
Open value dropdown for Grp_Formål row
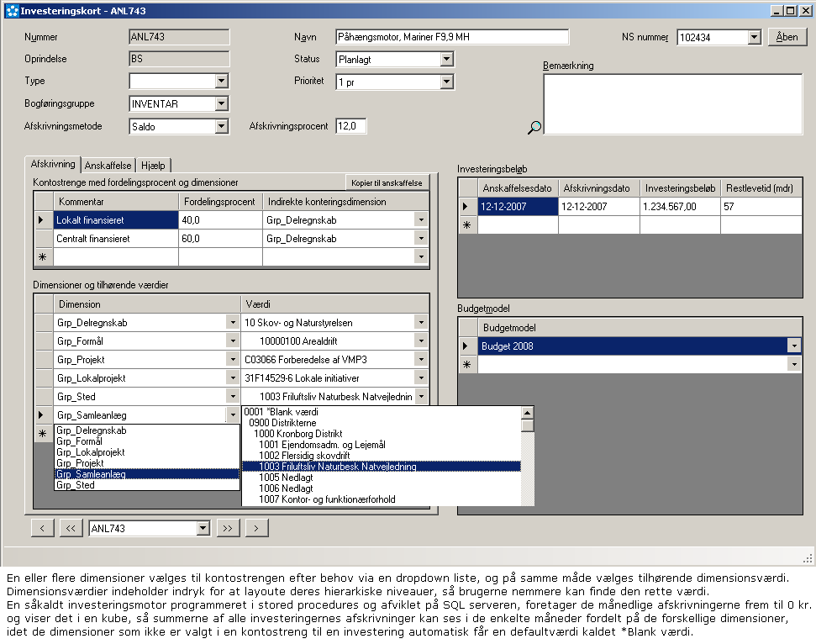(422, 341)
